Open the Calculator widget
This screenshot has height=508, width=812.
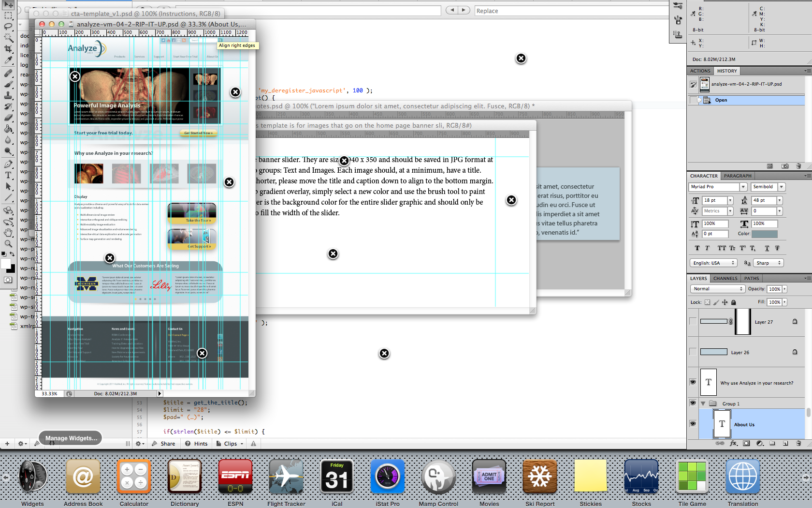click(134, 477)
